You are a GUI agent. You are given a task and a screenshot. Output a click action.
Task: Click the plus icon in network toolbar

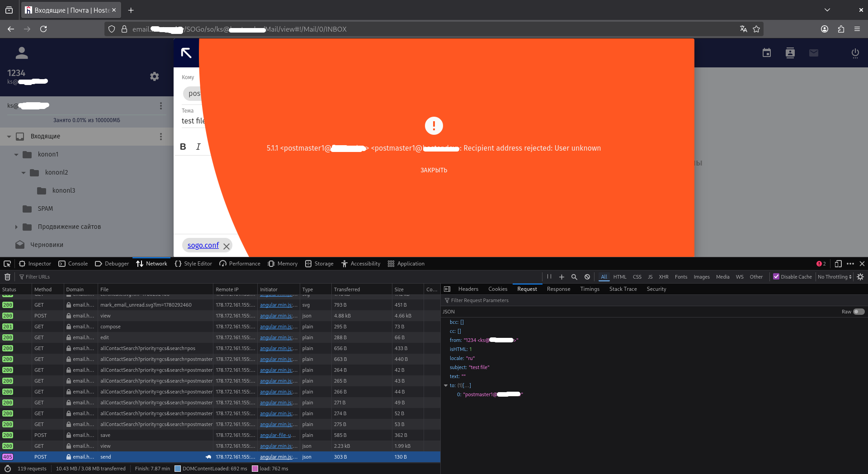[561, 277]
